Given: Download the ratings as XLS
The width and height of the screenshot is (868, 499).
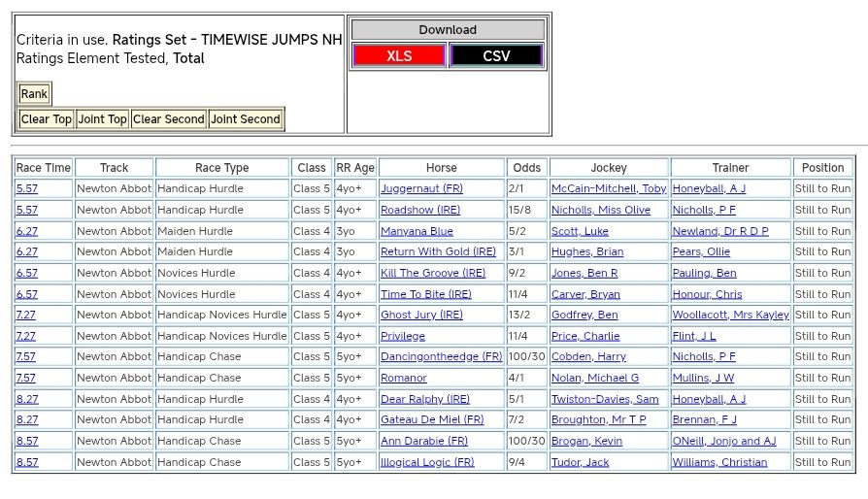Looking at the screenshot, I should pos(399,55).
